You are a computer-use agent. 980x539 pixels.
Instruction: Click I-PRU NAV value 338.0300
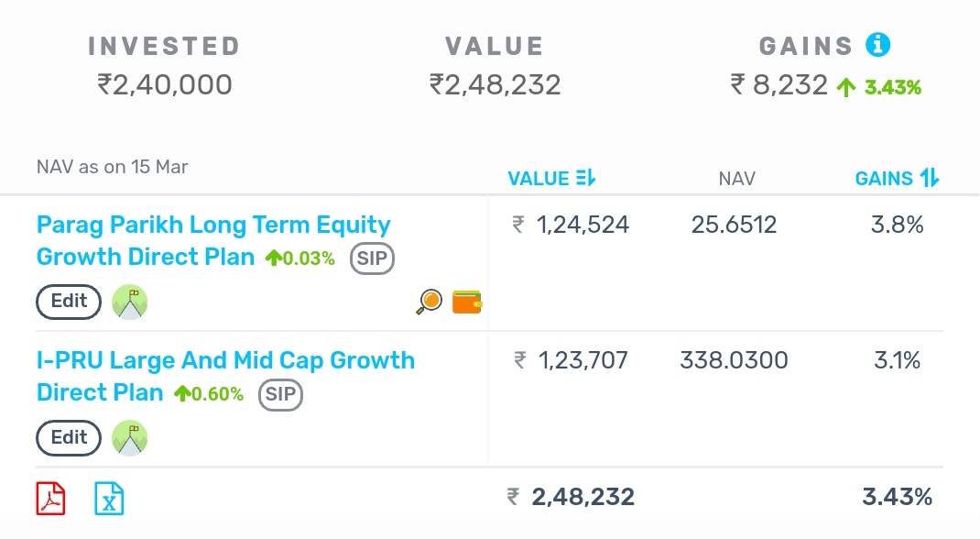pyautogui.click(x=734, y=361)
